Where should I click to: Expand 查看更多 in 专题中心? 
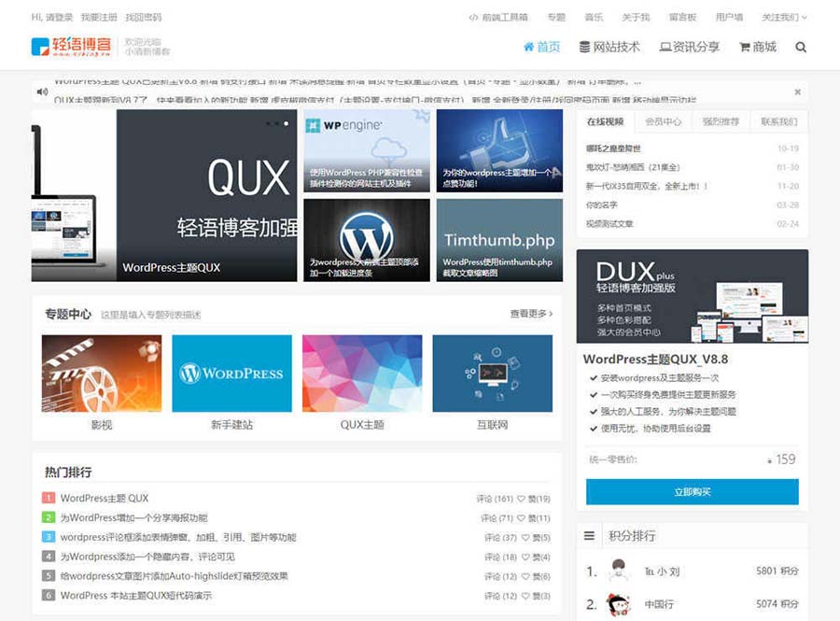pyautogui.click(x=531, y=314)
